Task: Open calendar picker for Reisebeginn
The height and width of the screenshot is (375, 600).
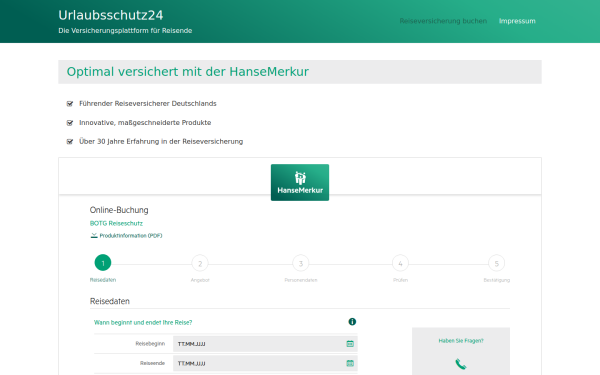Action: coord(350,344)
